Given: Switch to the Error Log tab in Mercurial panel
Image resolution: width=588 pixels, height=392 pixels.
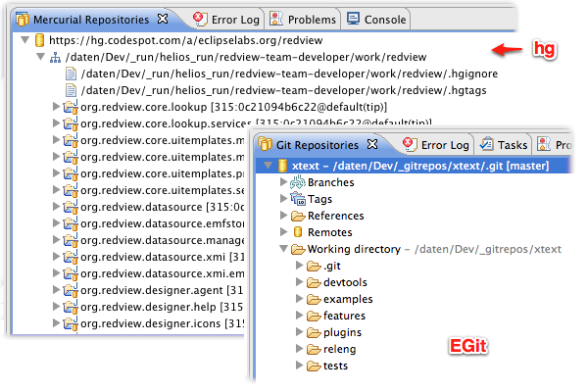Looking at the screenshot, I should (226, 20).
